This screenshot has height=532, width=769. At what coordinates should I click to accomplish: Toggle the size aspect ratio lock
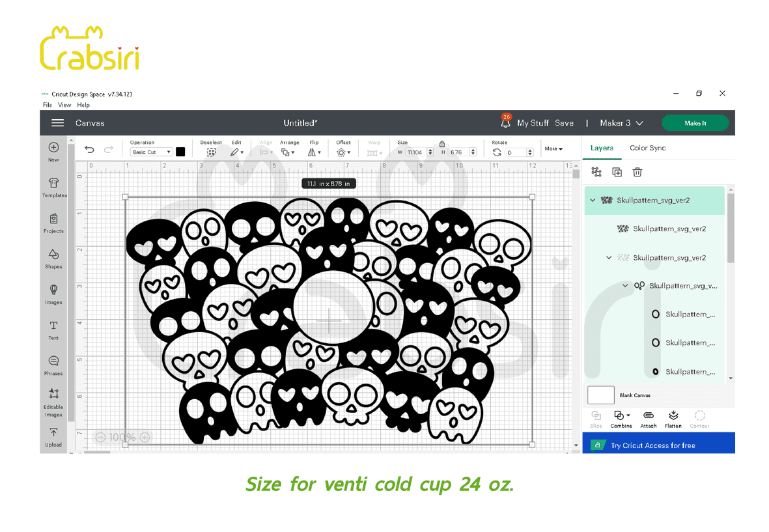442,143
